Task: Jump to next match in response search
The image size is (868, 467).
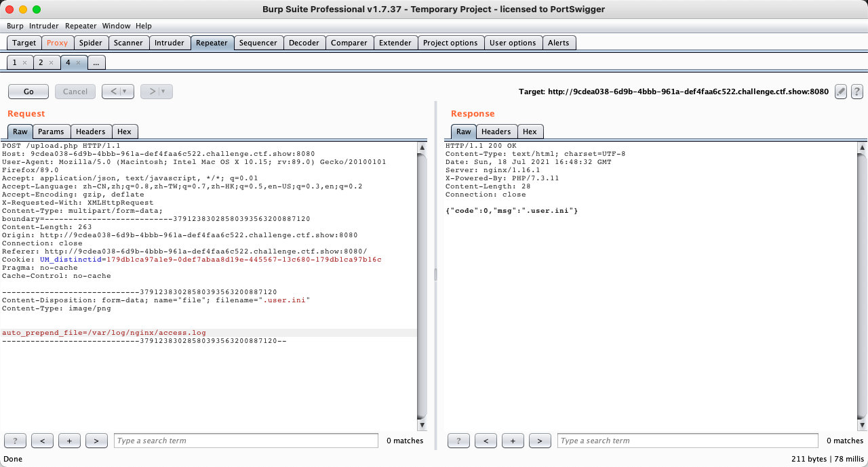Action: 540,441
